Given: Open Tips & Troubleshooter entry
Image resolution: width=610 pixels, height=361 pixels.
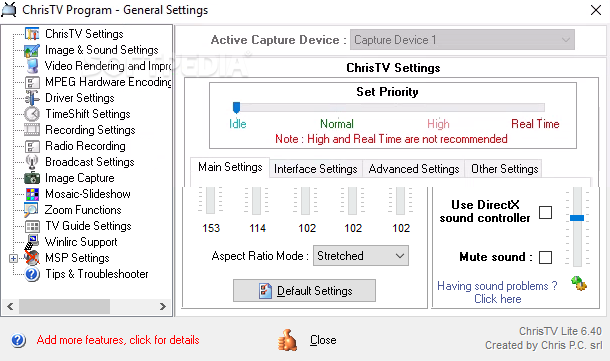Looking at the screenshot, I should [96, 274].
